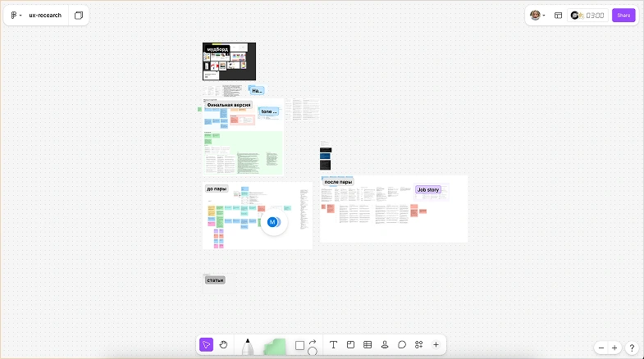The height and width of the screenshot is (359, 644).
Task: Select the Comment tool
Action: (402, 344)
